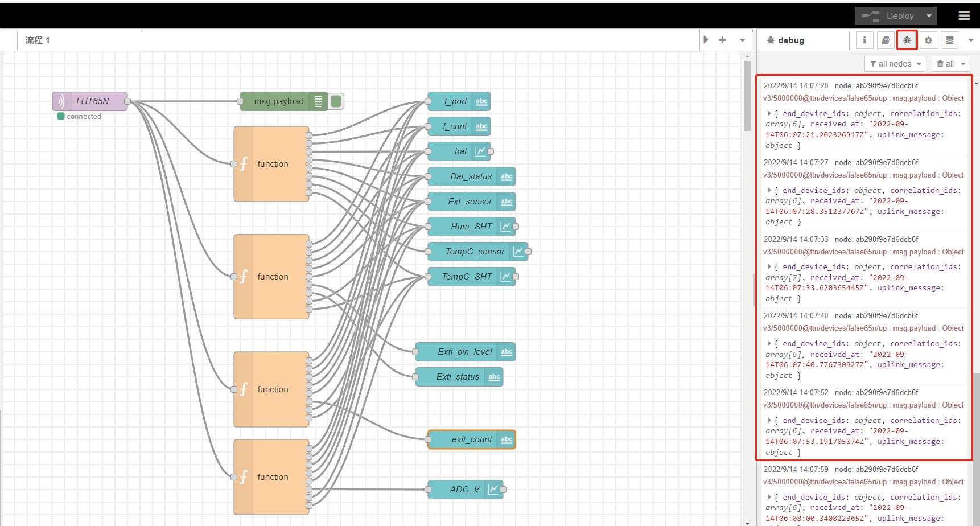This screenshot has height=526, width=980.
Task: Open context data database icon
Action: [x=949, y=40]
